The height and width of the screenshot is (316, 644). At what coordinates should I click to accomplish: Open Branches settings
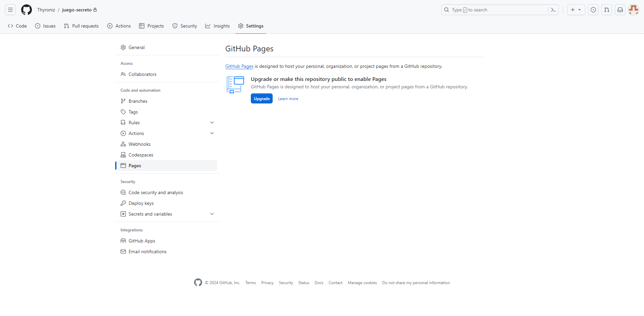[168, 101]
